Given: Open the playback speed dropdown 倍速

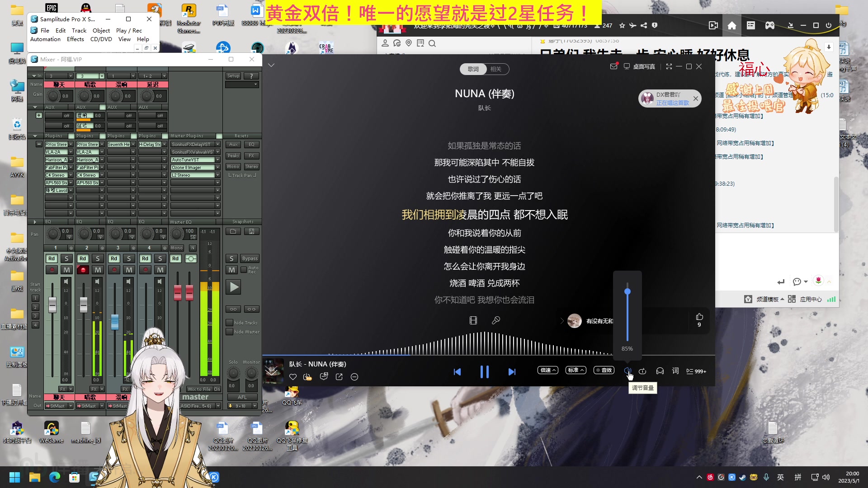Looking at the screenshot, I should (548, 370).
